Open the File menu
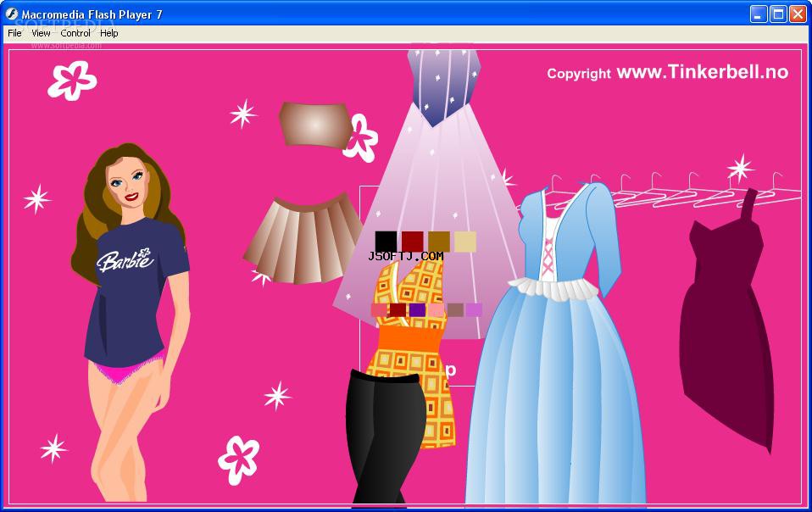This screenshot has width=812, height=512. coord(14,33)
